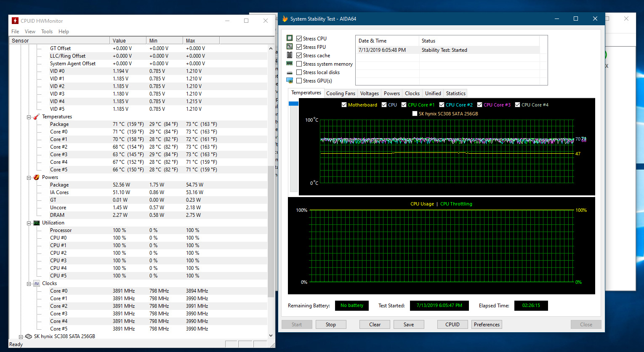This screenshot has width=644, height=352.
Task: Click the Sensor column header
Action: click(x=59, y=40)
